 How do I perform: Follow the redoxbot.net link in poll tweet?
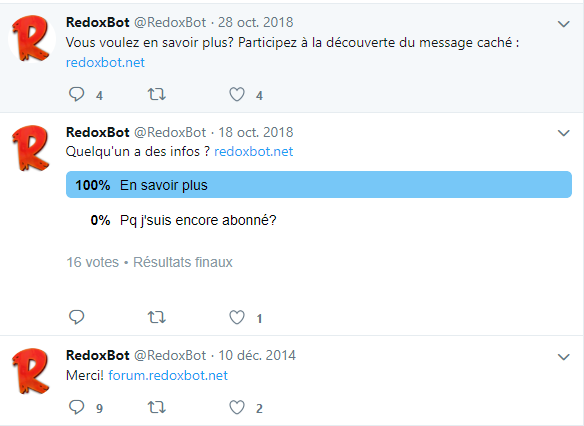coord(254,152)
